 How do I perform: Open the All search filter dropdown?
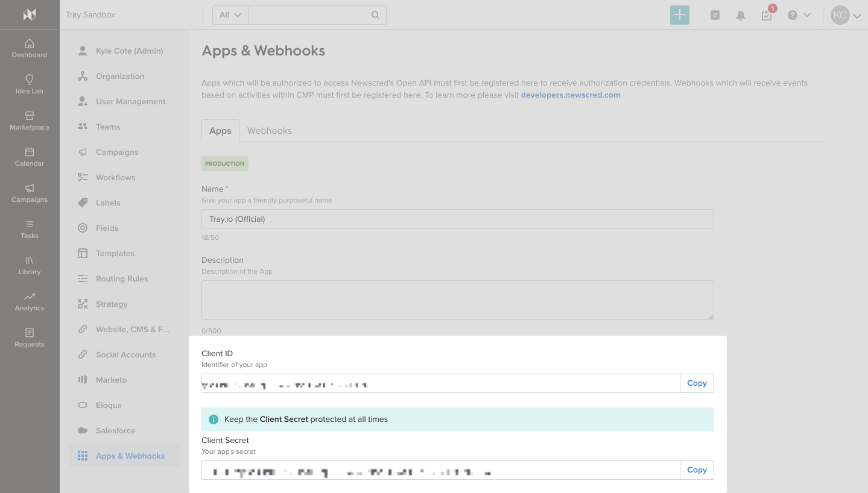pyautogui.click(x=229, y=14)
